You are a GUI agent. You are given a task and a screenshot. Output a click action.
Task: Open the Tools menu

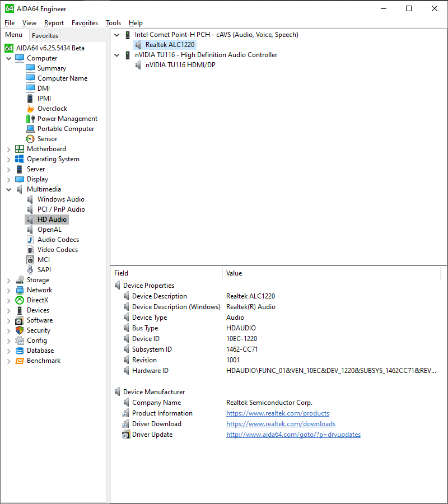click(114, 23)
